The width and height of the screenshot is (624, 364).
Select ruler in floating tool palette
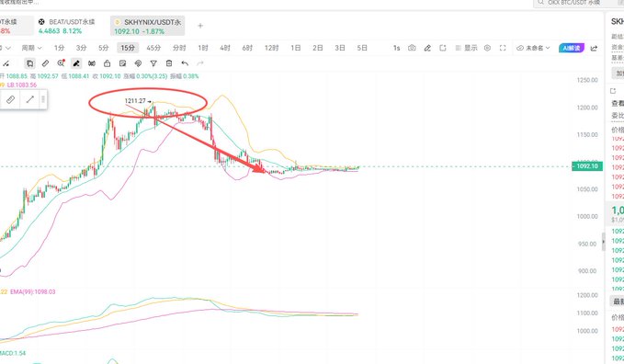coord(11,99)
